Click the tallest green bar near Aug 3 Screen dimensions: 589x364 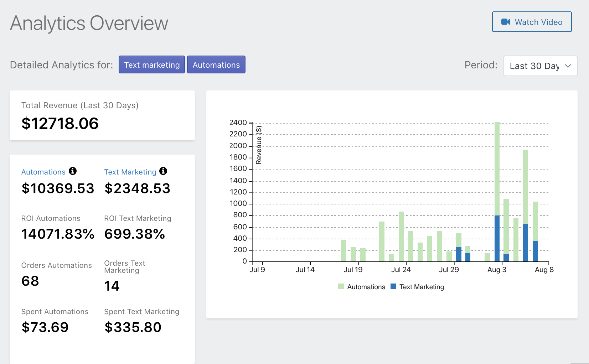[x=497, y=169]
